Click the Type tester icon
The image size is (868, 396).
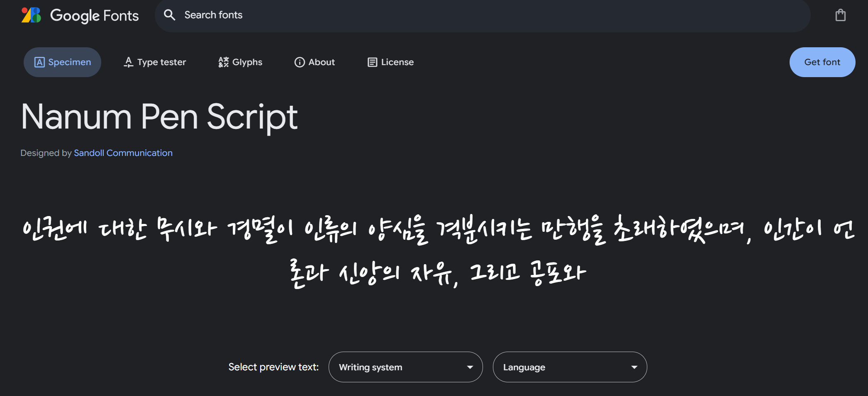pos(129,62)
